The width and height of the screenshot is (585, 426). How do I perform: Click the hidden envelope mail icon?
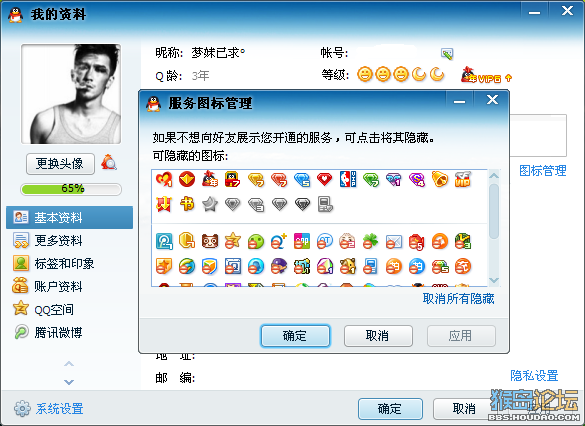pos(394,241)
